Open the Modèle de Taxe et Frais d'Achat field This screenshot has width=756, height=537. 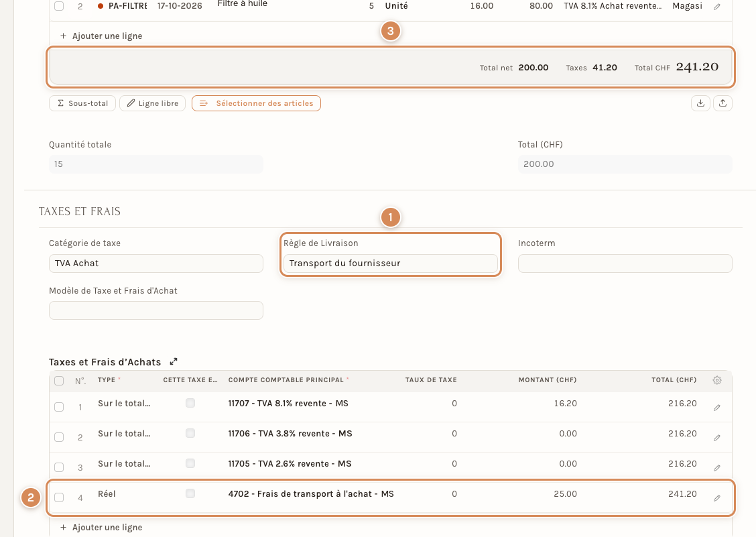coord(155,310)
